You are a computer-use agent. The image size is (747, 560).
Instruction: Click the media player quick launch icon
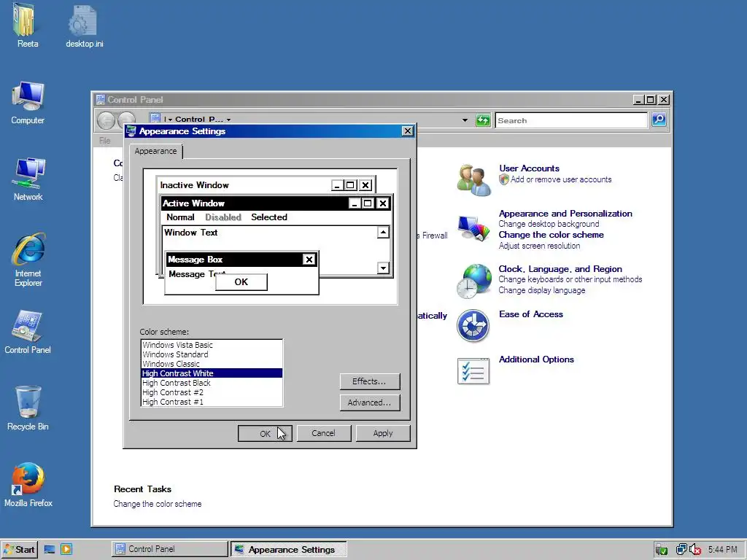66,549
